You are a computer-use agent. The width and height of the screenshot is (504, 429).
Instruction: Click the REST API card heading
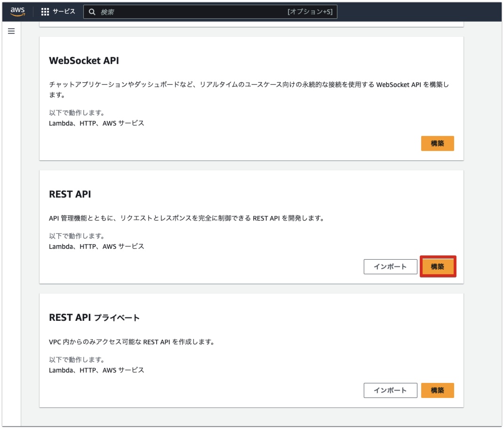pos(70,194)
